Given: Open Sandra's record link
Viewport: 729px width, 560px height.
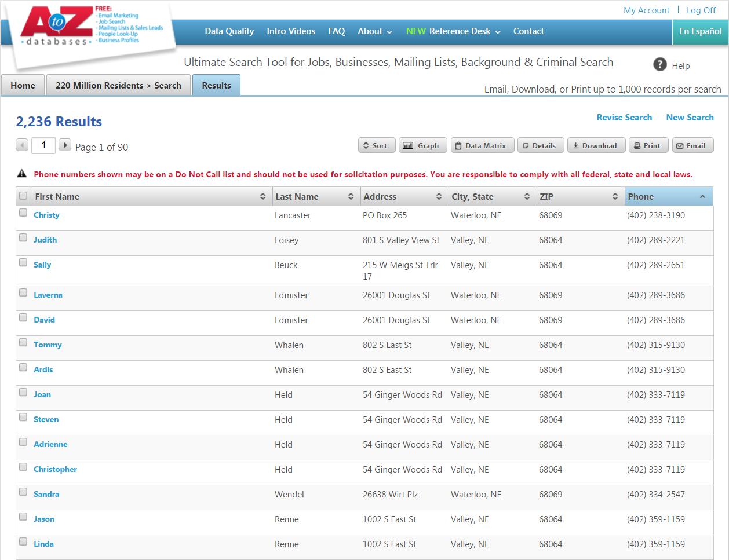Looking at the screenshot, I should [46, 494].
